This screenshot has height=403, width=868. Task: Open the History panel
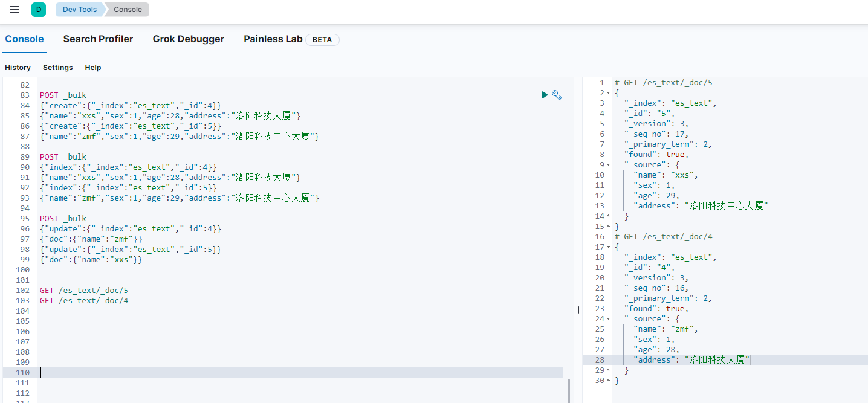(18, 68)
